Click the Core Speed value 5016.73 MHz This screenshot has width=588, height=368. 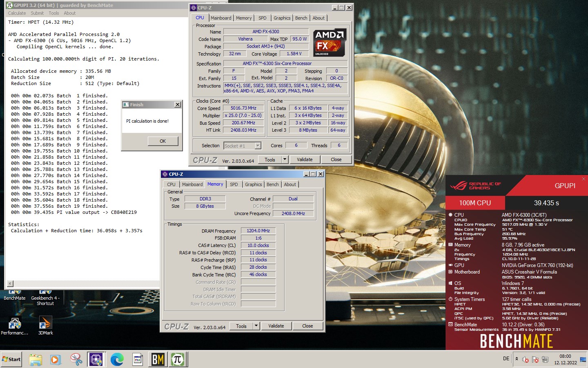coord(243,108)
